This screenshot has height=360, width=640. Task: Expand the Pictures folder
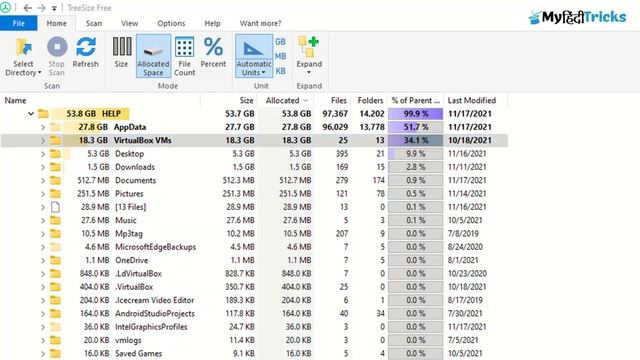43,194
